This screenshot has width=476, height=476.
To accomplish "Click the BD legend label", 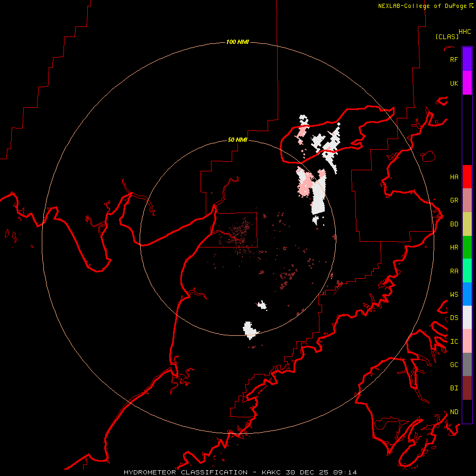I will (454, 224).
